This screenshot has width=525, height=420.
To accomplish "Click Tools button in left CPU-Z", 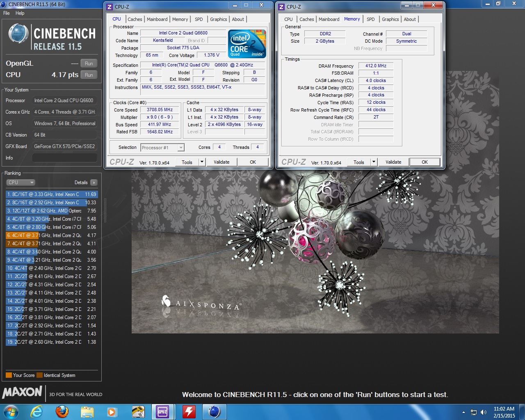I will pyautogui.click(x=187, y=162).
